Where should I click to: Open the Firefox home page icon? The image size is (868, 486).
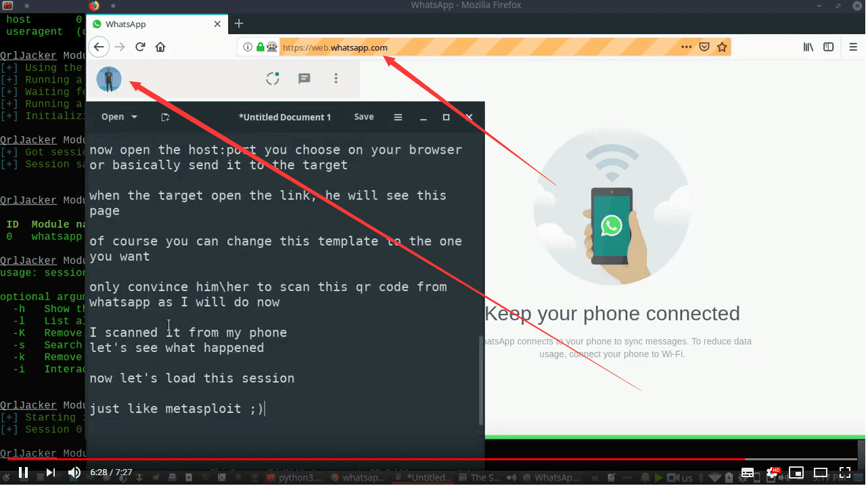160,47
